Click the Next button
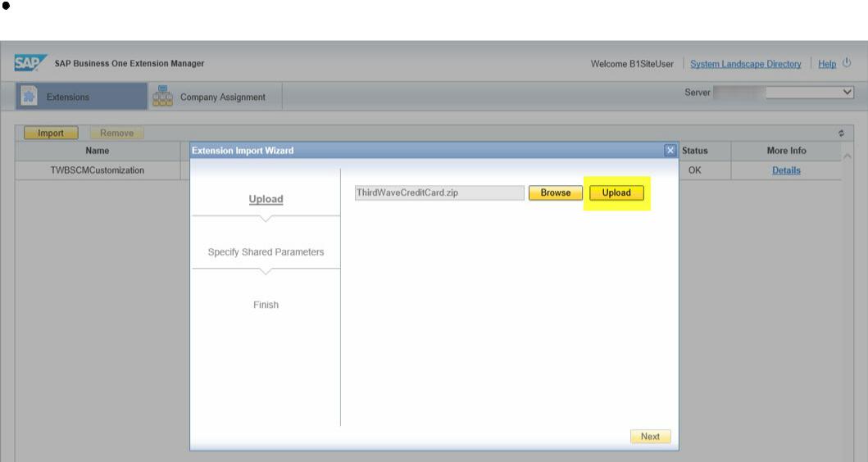 651,436
